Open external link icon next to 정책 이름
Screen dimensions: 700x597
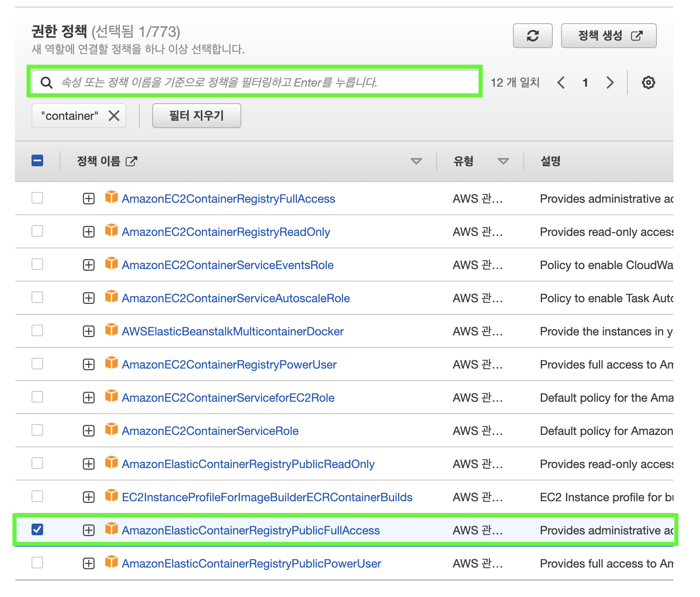[131, 161]
